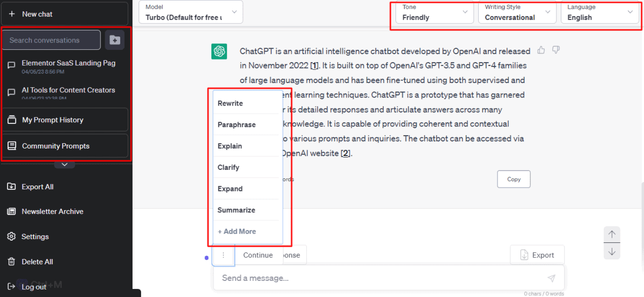This screenshot has height=297, width=644.
Task: Open the Writing Style dropdown
Action: pyautogui.click(x=517, y=12)
